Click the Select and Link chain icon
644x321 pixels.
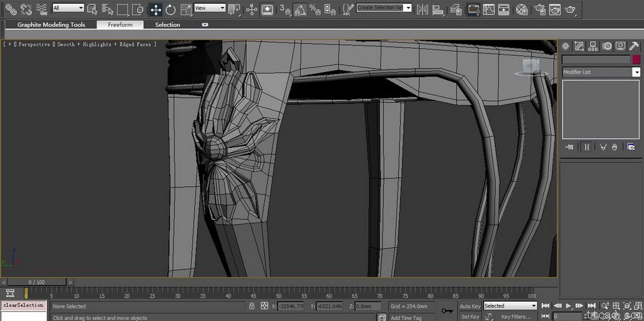coord(10,9)
